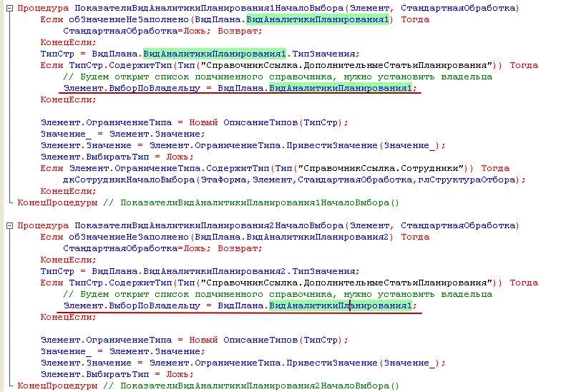Click procedure name ПоказателиВидАналитикиПланирования1НачалоВыбора in its Процедура line
The width and height of the screenshot is (566, 392).
tap(209, 8)
